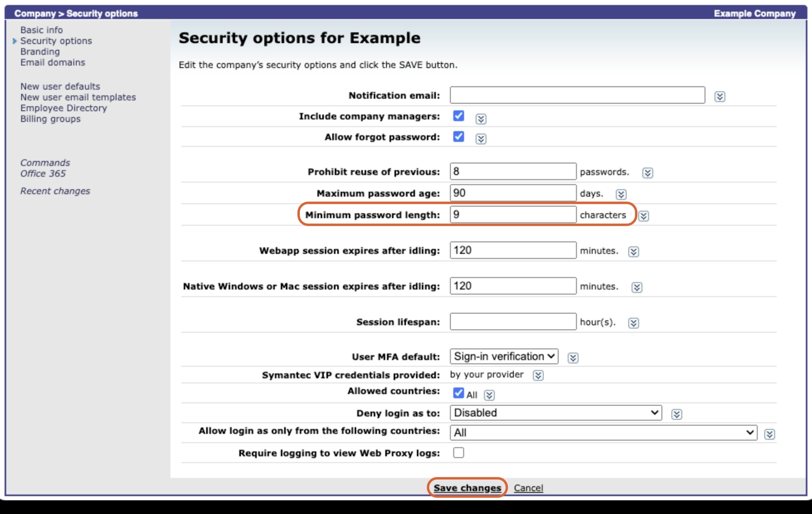Open Employee Directory section
The image size is (812, 514).
[x=63, y=108]
